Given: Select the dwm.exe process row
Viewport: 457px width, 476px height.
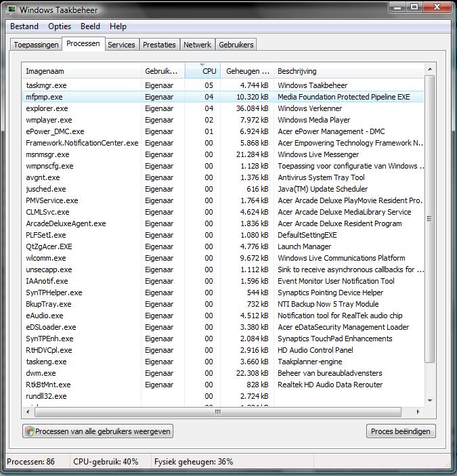Looking at the screenshot, I should tap(223, 373).
